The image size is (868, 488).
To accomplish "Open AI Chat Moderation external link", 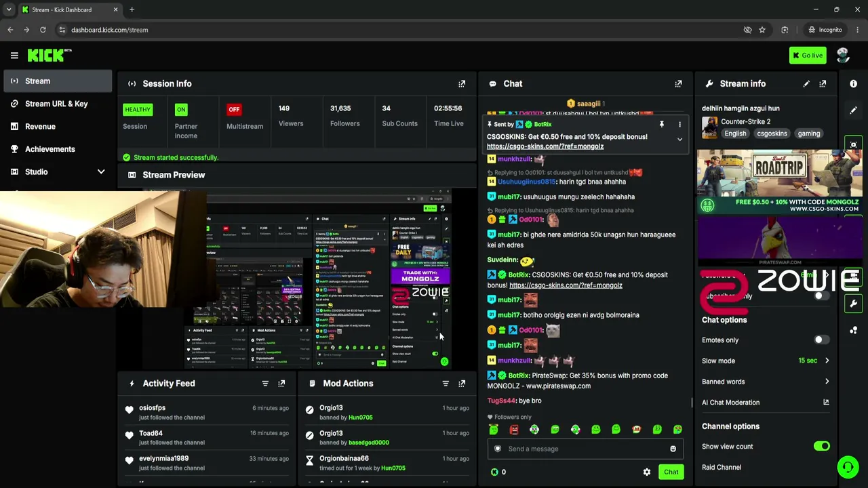I will click(x=826, y=403).
